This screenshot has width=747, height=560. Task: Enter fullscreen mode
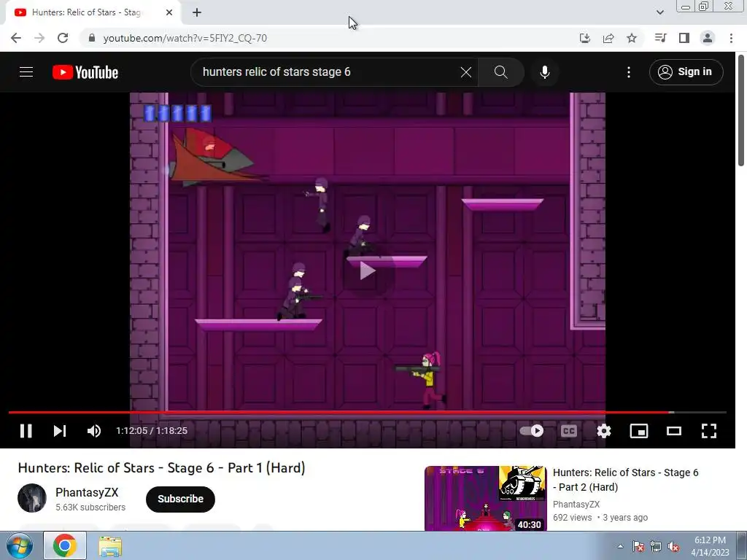click(709, 431)
